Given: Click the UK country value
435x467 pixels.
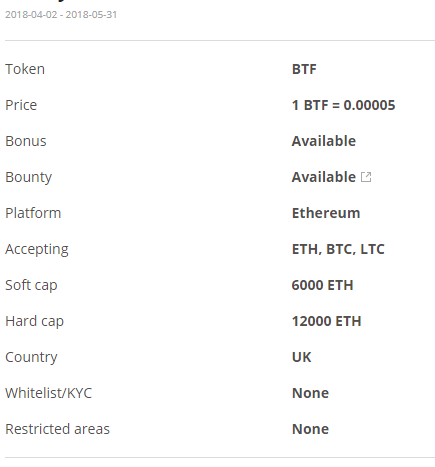Looking at the screenshot, I should click(x=301, y=357).
